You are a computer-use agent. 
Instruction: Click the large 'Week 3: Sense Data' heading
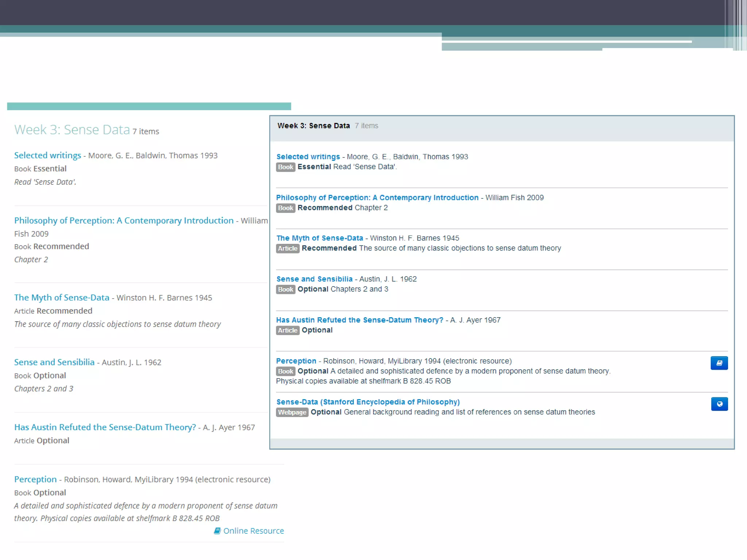72,130
